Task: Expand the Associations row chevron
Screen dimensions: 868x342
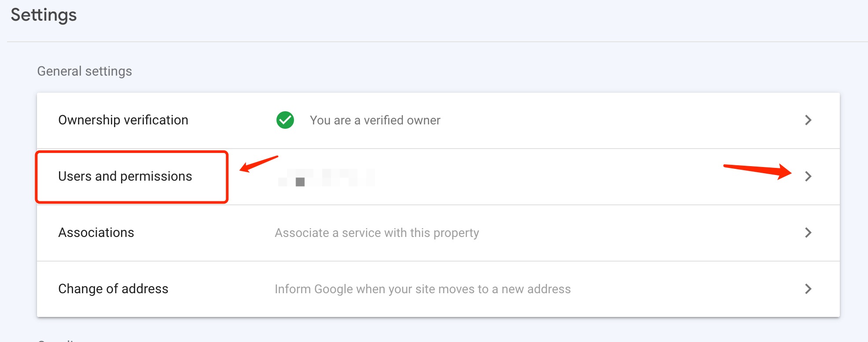Action: tap(808, 233)
